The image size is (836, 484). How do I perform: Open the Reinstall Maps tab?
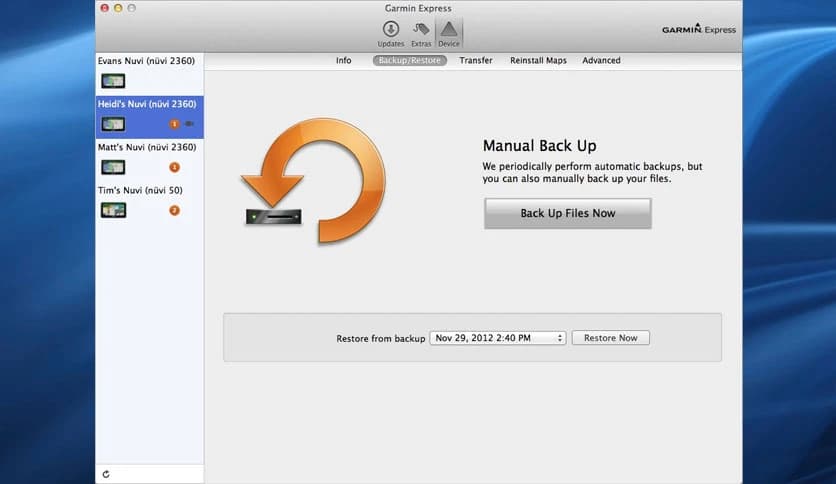538,60
